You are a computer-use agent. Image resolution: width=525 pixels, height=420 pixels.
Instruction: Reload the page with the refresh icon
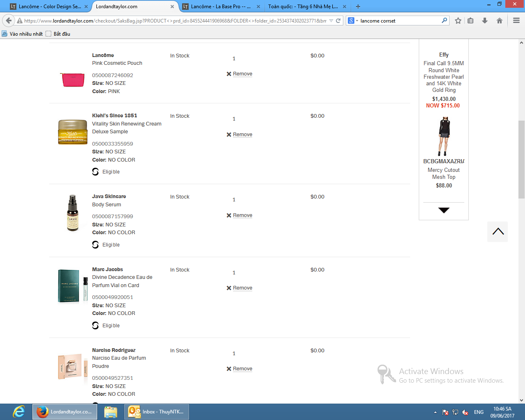pos(338,21)
